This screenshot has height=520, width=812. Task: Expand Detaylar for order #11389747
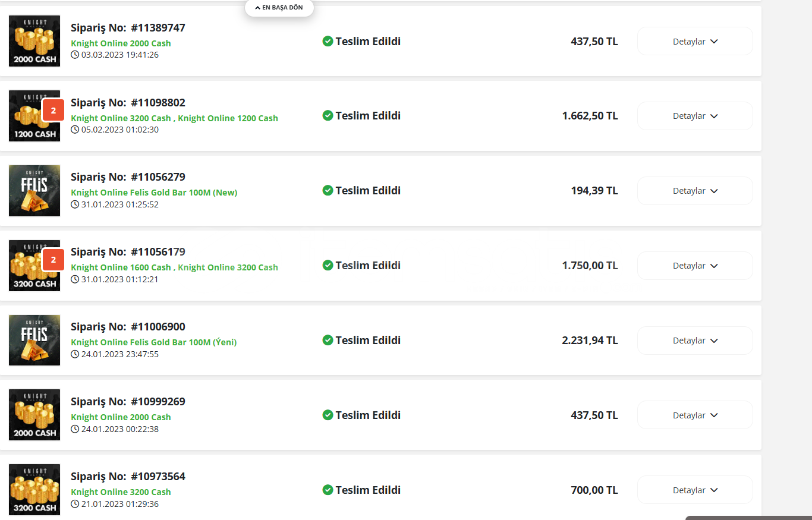point(695,42)
